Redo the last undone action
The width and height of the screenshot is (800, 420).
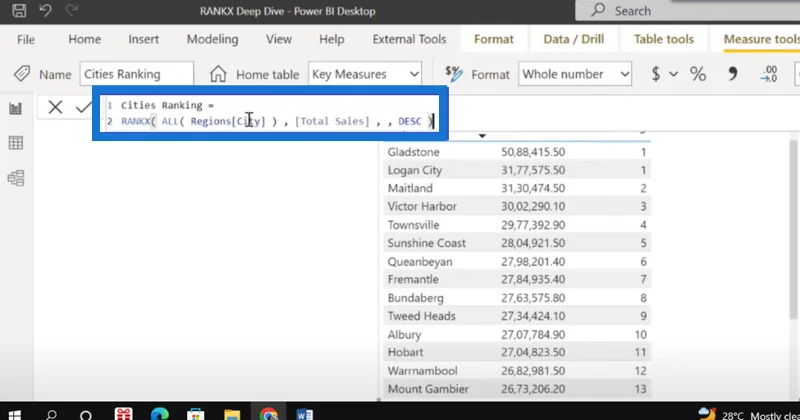[x=71, y=11]
